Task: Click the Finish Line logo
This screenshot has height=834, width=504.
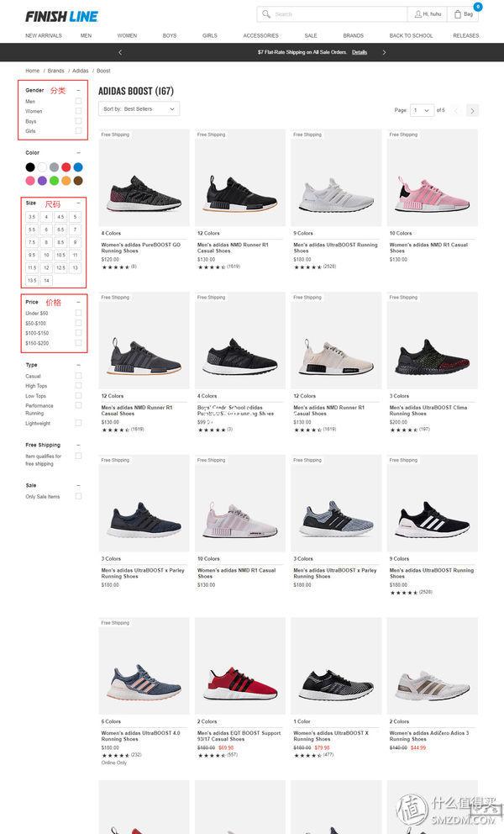Action: pos(61,17)
